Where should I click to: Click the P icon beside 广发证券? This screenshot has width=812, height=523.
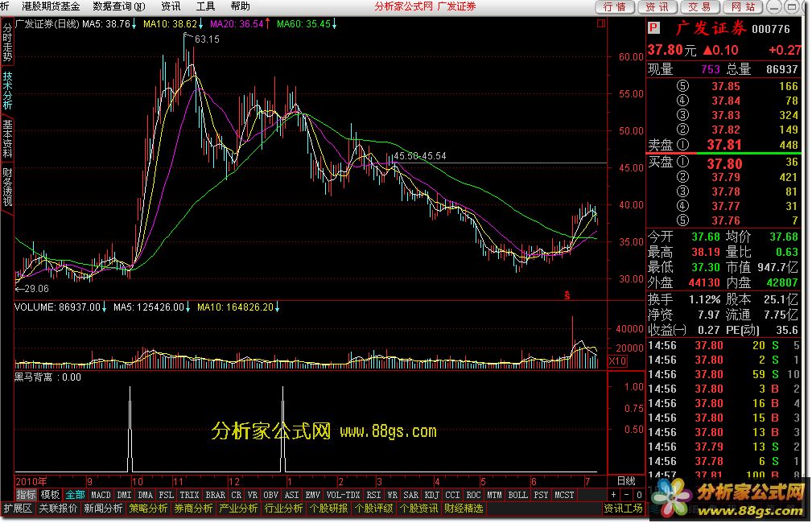tap(653, 28)
